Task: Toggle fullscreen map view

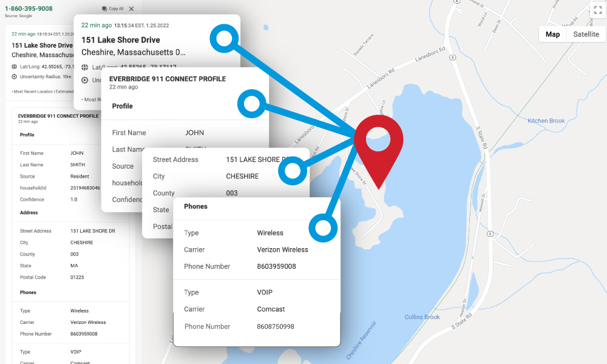Action: [x=598, y=10]
